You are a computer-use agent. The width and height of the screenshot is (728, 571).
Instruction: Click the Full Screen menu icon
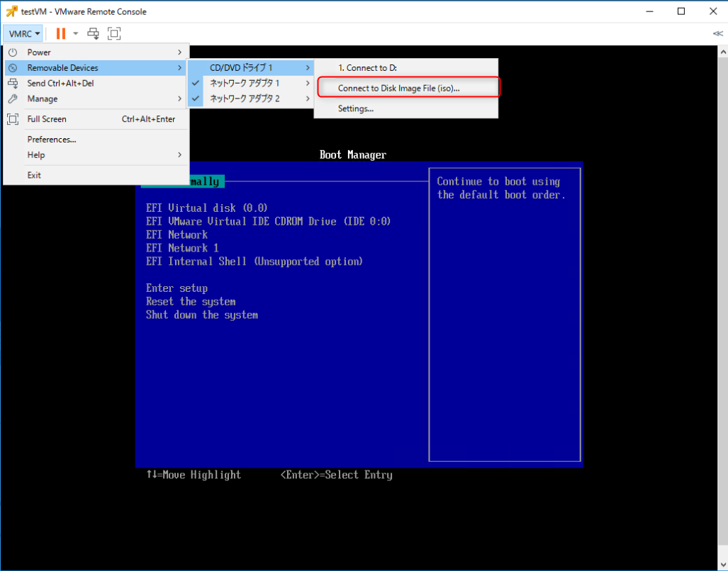[x=13, y=119]
